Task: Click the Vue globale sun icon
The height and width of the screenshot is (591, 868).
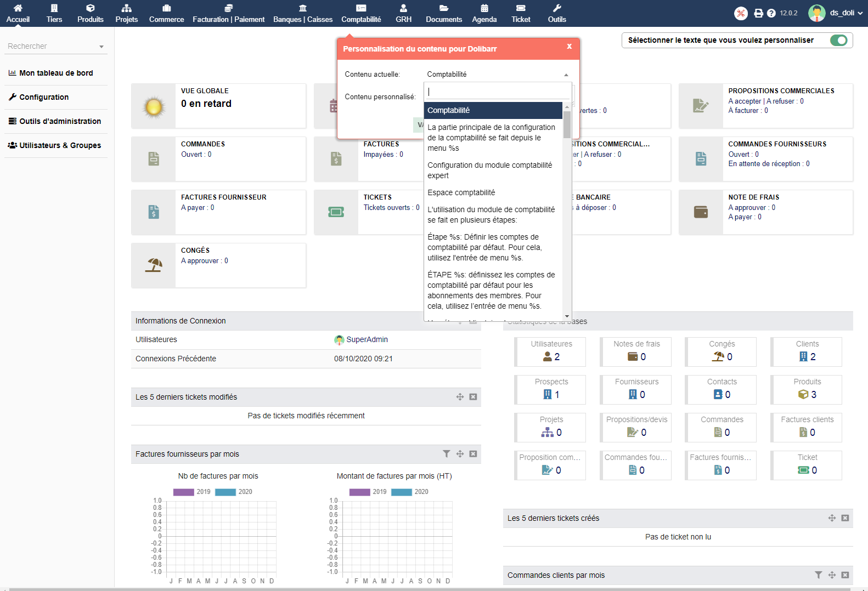Action: point(154,106)
